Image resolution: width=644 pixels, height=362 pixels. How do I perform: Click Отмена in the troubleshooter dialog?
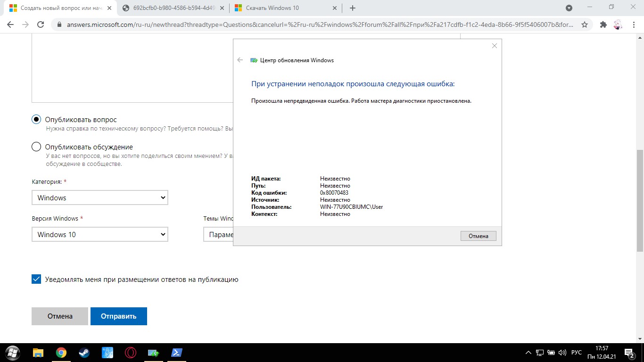(x=478, y=236)
